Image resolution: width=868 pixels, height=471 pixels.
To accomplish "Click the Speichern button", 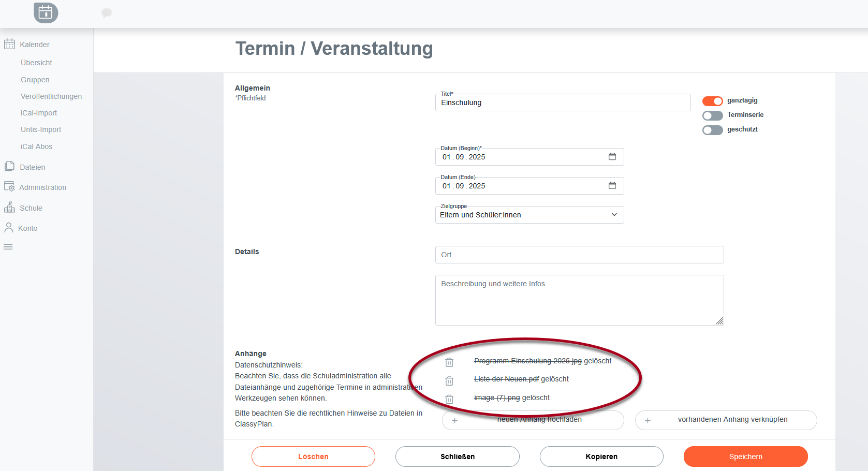I will click(745, 456).
